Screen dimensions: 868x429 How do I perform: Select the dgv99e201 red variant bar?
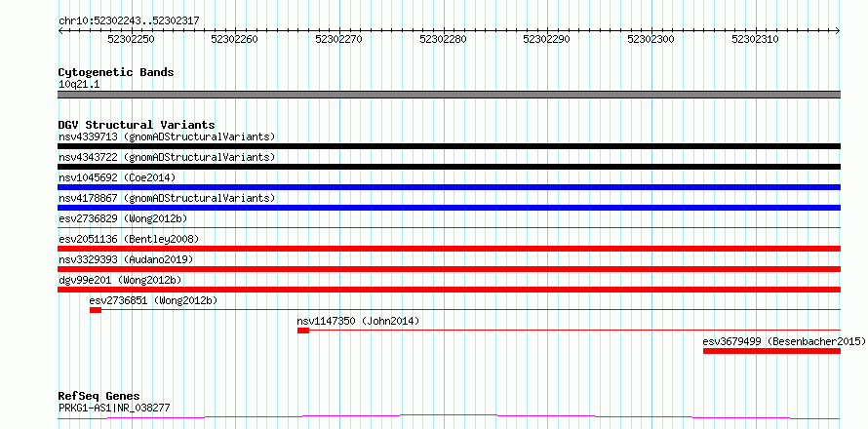449,290
